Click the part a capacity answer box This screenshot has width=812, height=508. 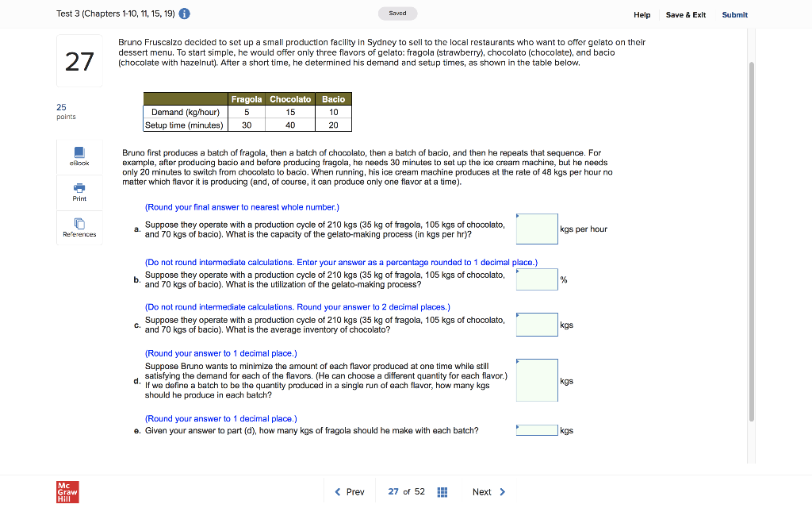tap(537, 229)
